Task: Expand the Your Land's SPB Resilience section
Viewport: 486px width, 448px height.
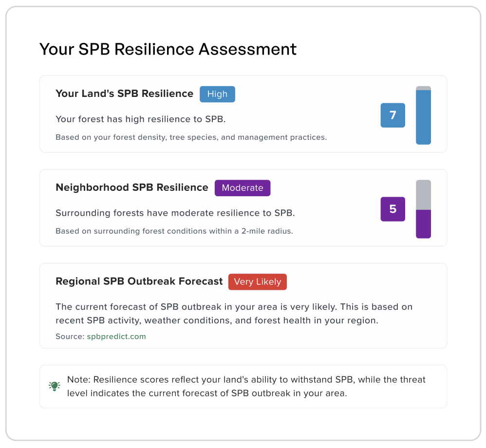Action: (124, 93)
